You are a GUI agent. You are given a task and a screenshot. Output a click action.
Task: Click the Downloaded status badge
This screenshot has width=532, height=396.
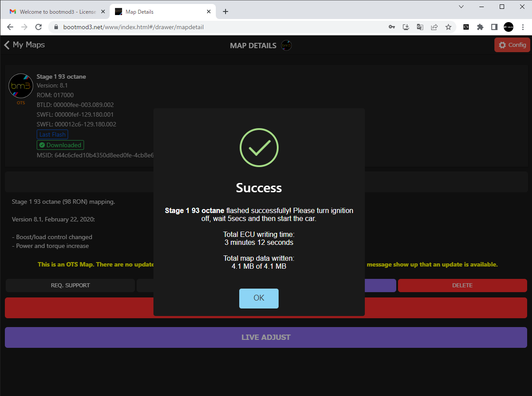coord(60,145)
